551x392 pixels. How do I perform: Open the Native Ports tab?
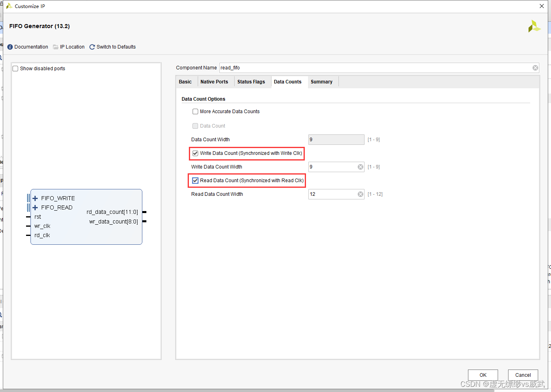(x=214, y=82)
